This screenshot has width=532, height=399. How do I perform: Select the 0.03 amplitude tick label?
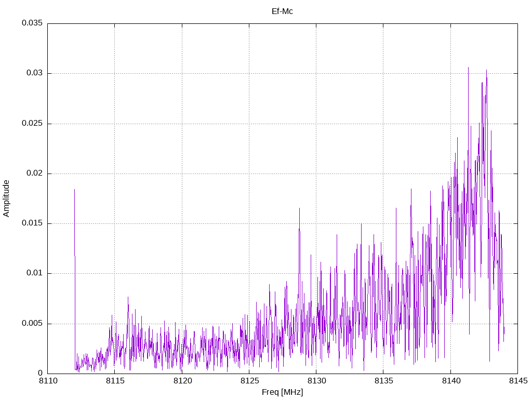click(33, 73)
